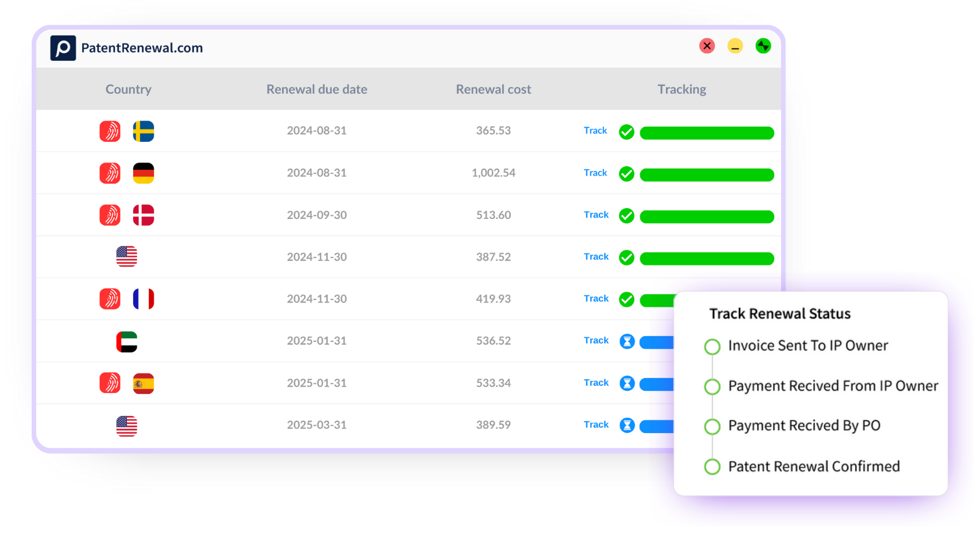The width and height of the screenshot is (980, 551).
Task: Click the green checkmark on the Sweden row
Action: click(x=627, y=132)
